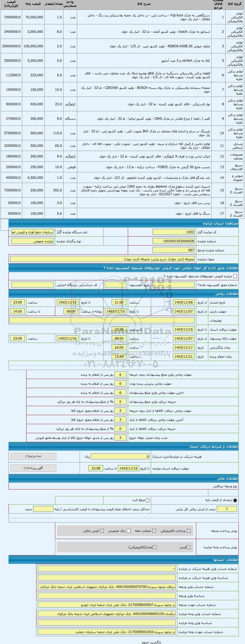This screenshot has width=245, height=644.
Task: Toggle the ضمانت نامه deposit checkbox
Action: tap(154, 531)
